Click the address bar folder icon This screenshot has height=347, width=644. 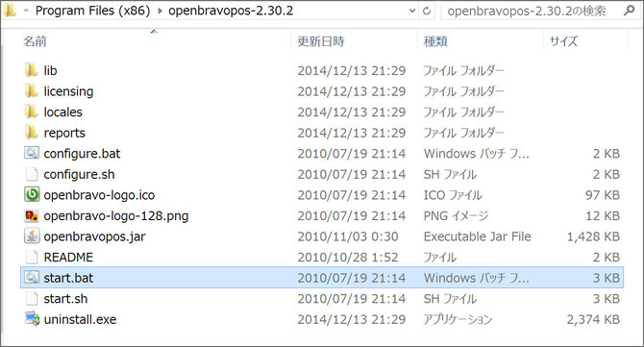coord(9,11)
